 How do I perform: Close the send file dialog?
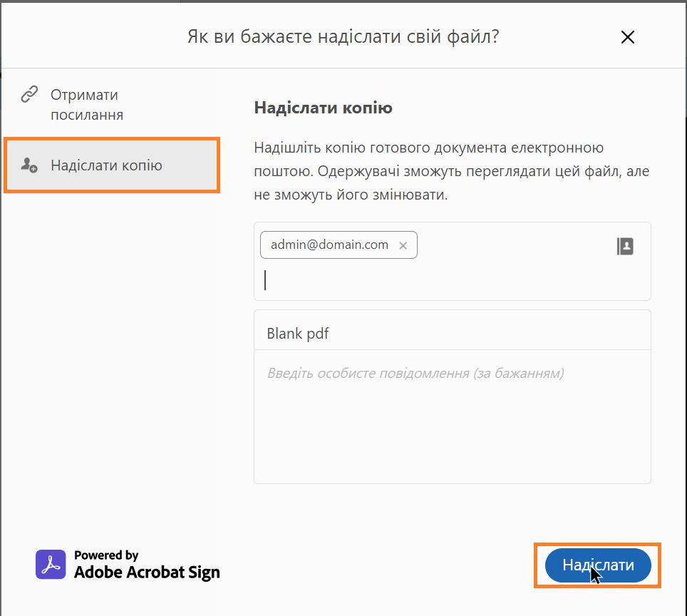pyautogui.click(x=627, y=37)
